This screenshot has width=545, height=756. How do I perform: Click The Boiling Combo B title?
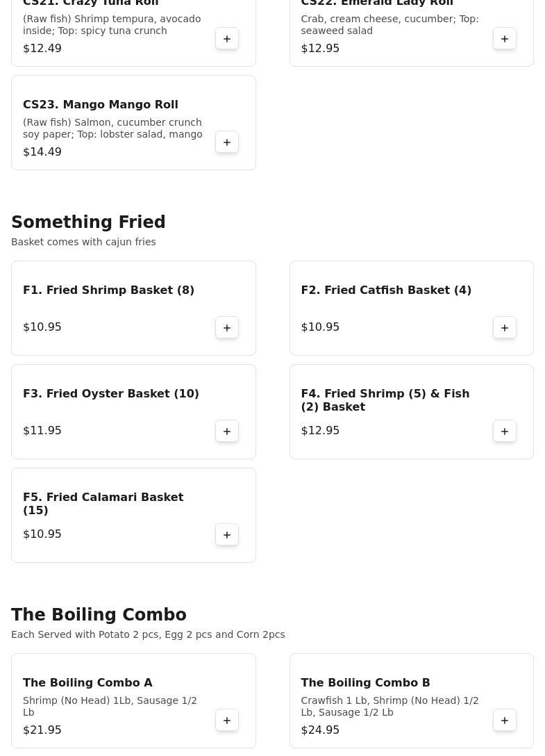(x=365, y=683)
